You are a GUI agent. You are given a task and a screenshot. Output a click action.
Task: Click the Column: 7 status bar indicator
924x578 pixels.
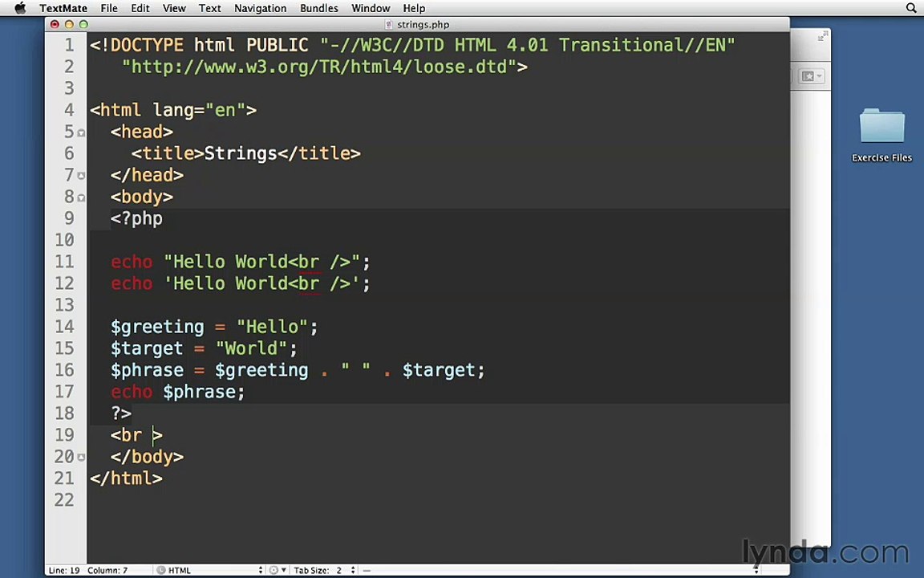point(107,570)
